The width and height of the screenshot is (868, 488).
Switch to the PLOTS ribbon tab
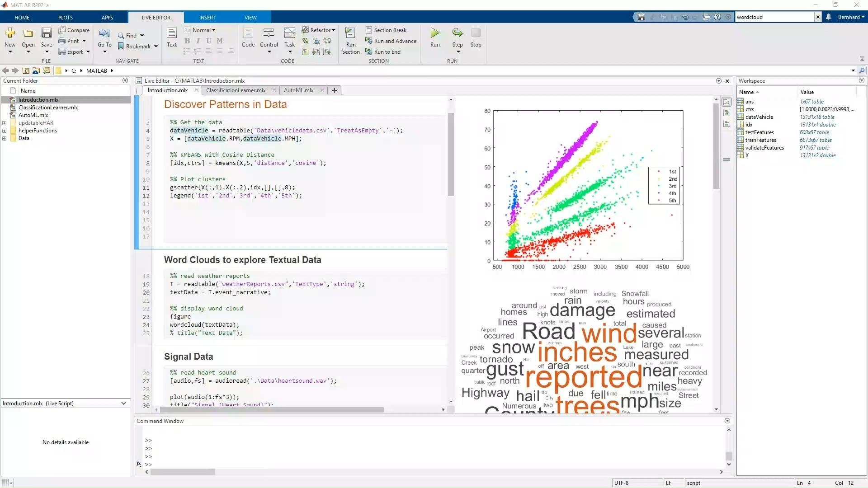65,18
